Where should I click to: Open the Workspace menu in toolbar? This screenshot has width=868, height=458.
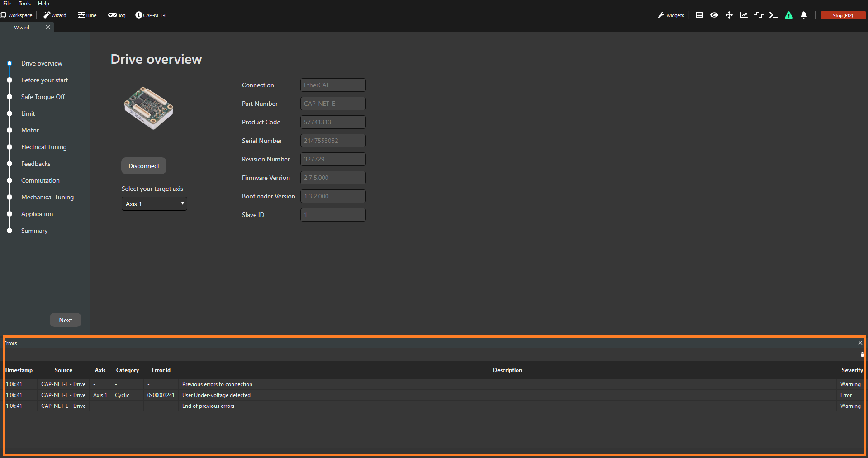(x=17, y=15)
